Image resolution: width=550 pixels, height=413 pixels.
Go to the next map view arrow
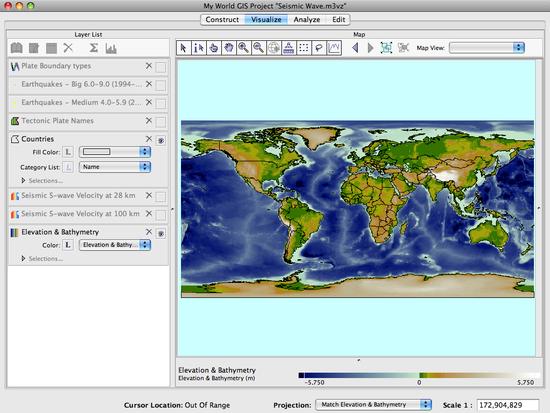coord(370,48)
